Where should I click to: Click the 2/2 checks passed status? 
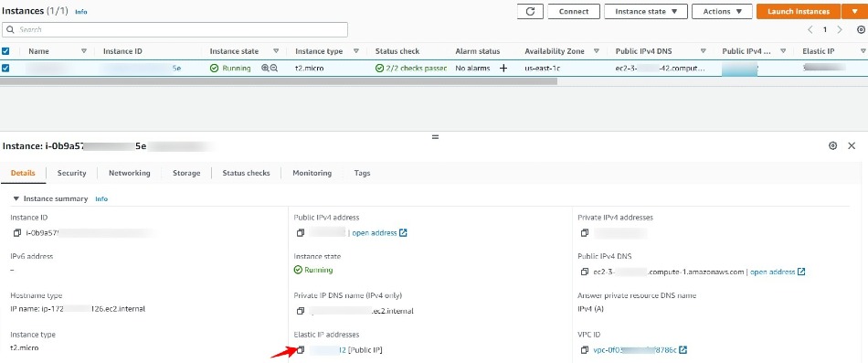[411, 69]
